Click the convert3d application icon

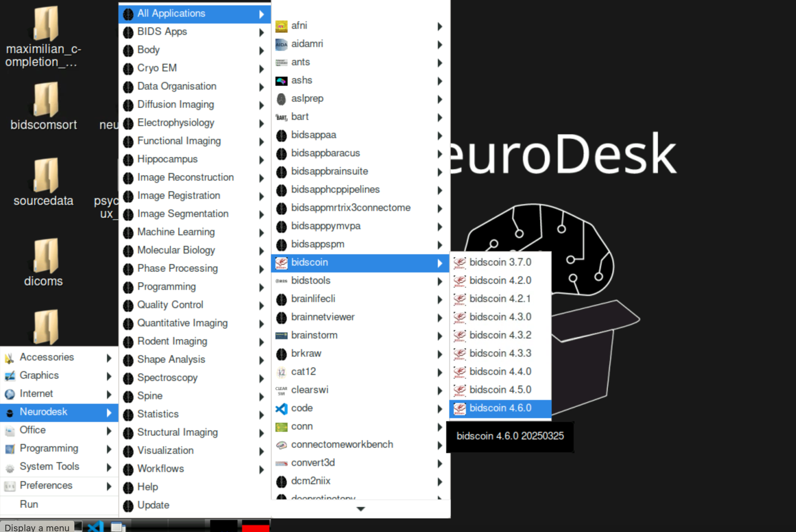click(x=281, y=463)
